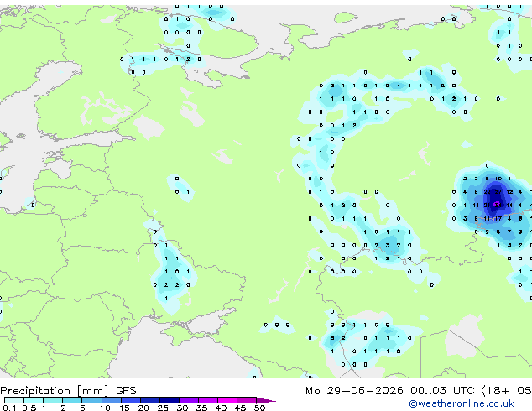This screenshot has height=411, width=532.
Task: Click the '20' legend scale label
Action: [x=143, y=408]
